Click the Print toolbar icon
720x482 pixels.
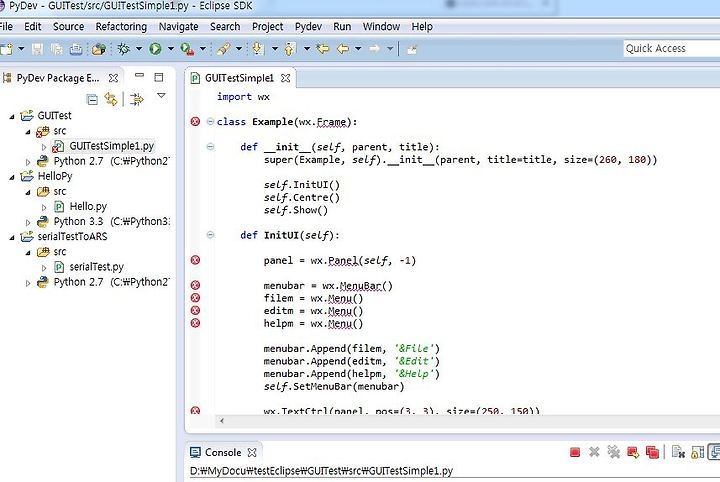[76, 49]
